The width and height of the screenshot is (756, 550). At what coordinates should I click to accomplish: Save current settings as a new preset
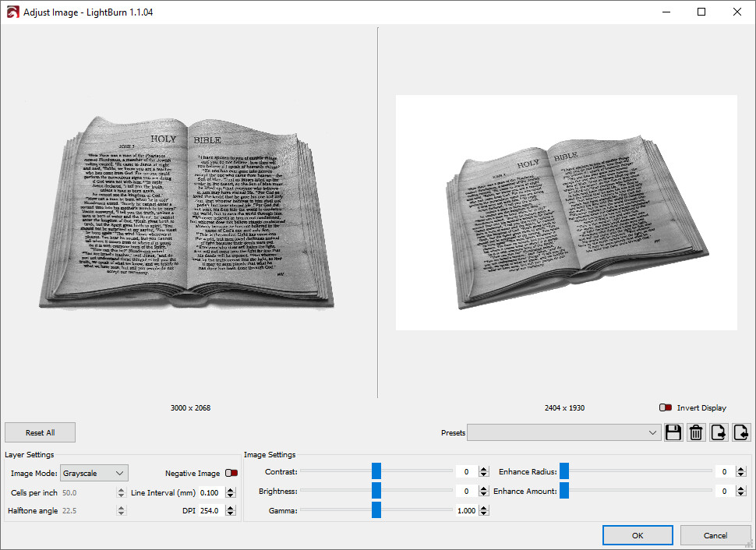[x=673, y=432]
